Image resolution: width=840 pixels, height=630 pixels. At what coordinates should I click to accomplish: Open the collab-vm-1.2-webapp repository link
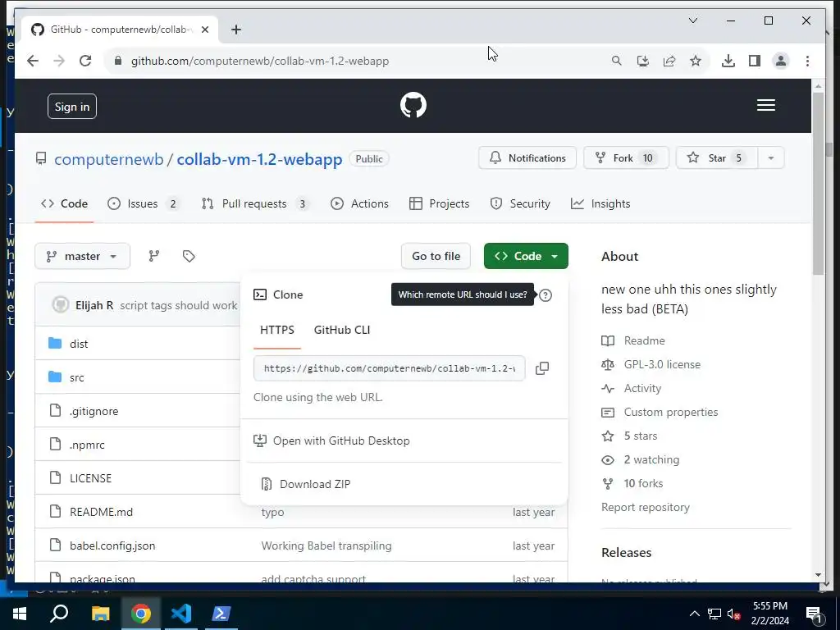pos(259,159)
